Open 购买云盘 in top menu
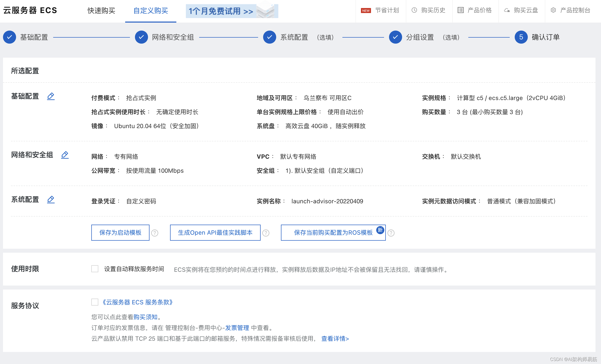The width and height of the screenshot is (601, 364). point(526,10)
